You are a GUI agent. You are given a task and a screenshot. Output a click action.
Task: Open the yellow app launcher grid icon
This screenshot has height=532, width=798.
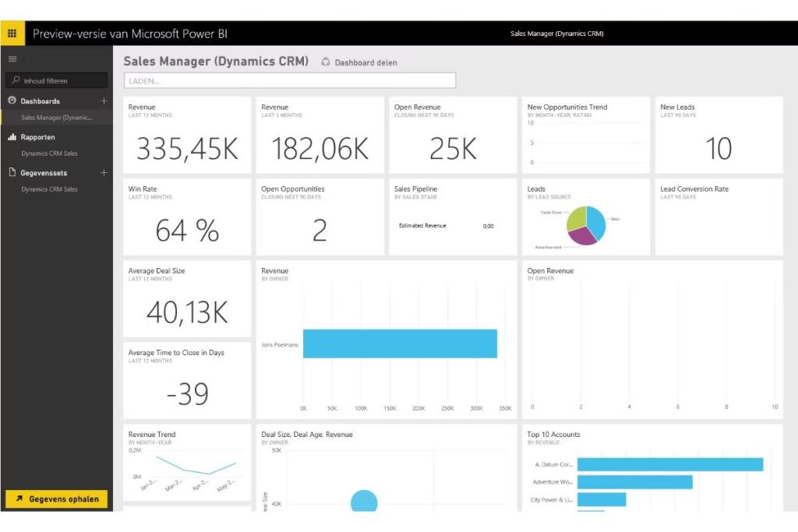(x=12, y=33)
